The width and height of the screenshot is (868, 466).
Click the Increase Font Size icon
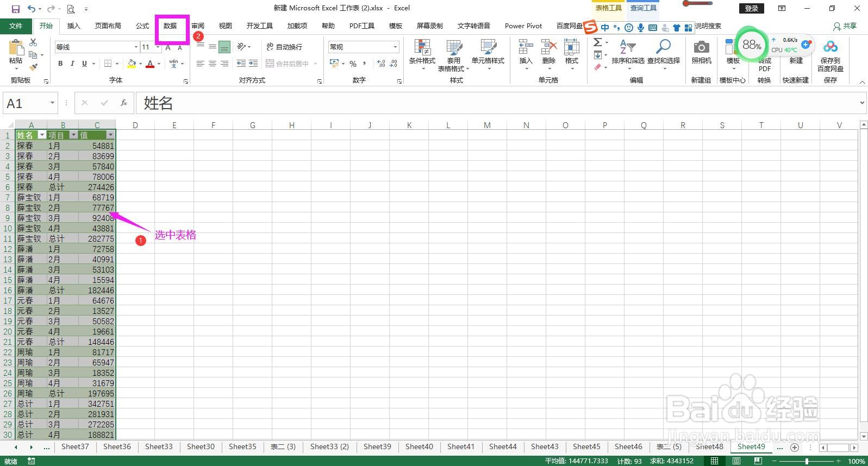[x=168, y=47]
